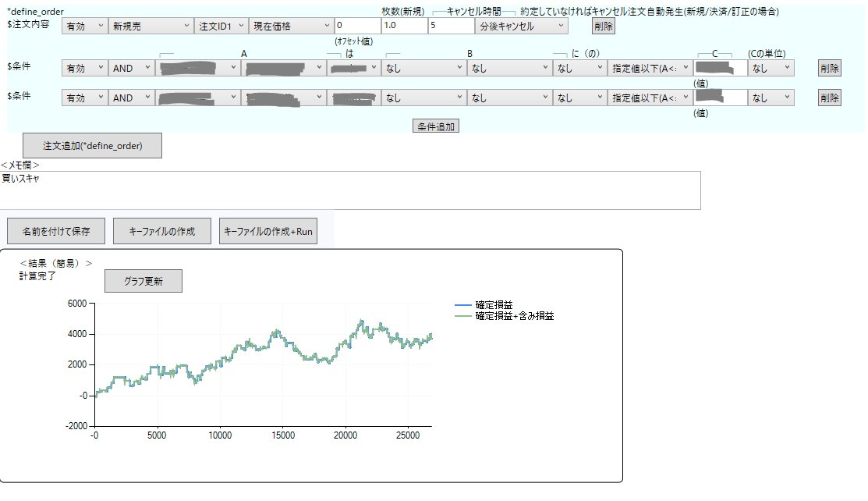Viewport: 868px width, 501px height.
Task: Open the first B なし dropdown in first 条件 row
Action: (x=423, y=68)
